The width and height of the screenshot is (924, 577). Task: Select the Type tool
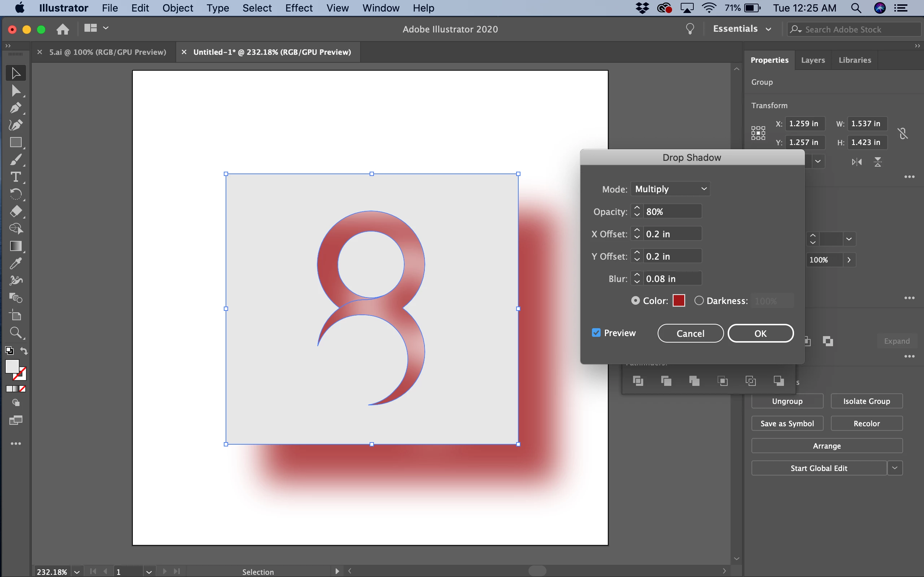pyautogui.click(x=15, y=177)
